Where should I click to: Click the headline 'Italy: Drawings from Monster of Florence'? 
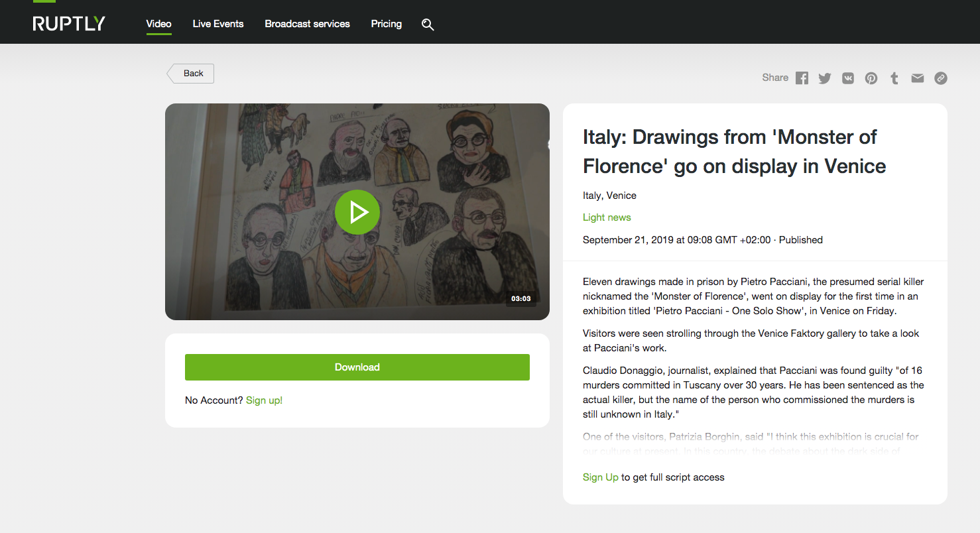pos(734,151)
